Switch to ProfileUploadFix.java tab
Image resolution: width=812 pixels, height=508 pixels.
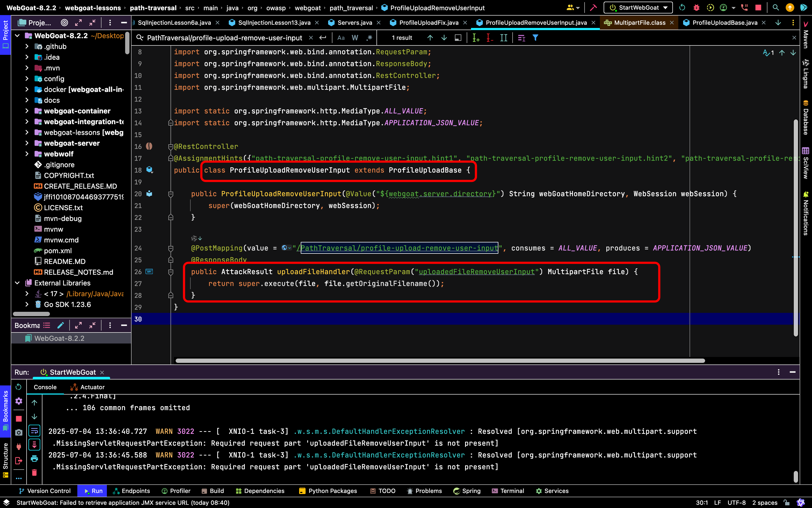[429, 23]
